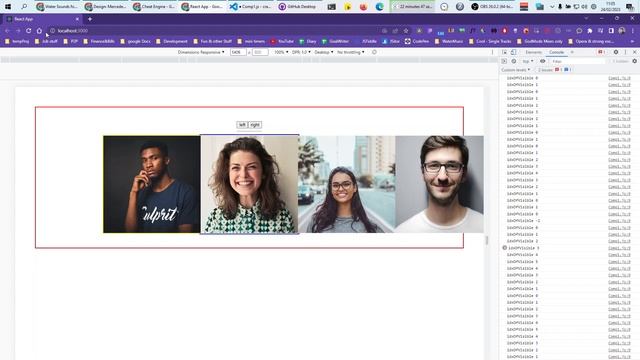
Task: Click the viewport resize handle on right edge
Action: (x=487, y=240)
